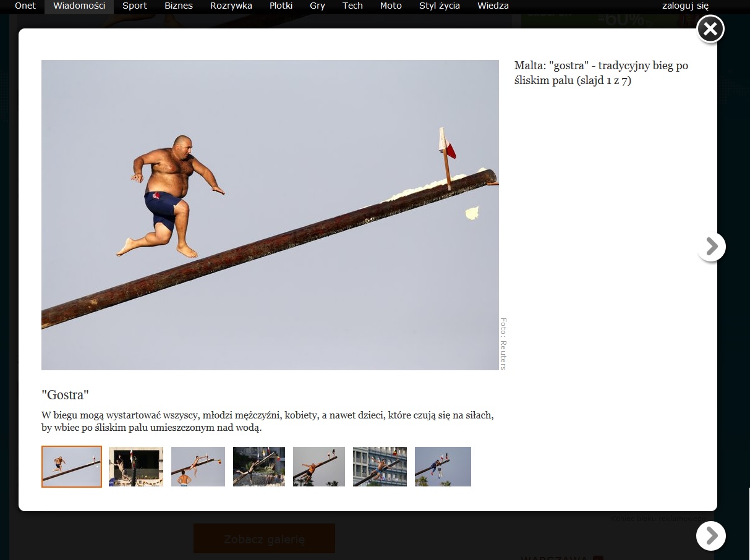Open Styl życia from the navigation bar

pyautogui.click(x=440, y=6)
